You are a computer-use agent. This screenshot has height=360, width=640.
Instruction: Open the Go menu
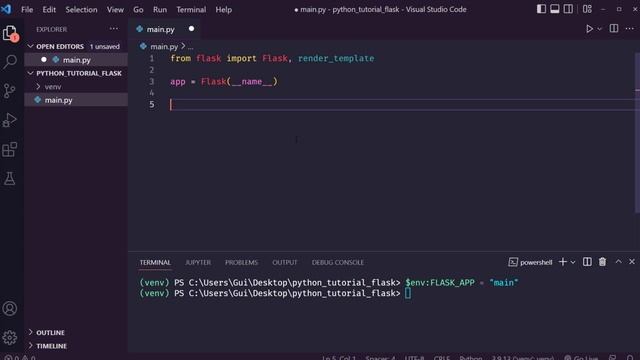pos(138,9)
